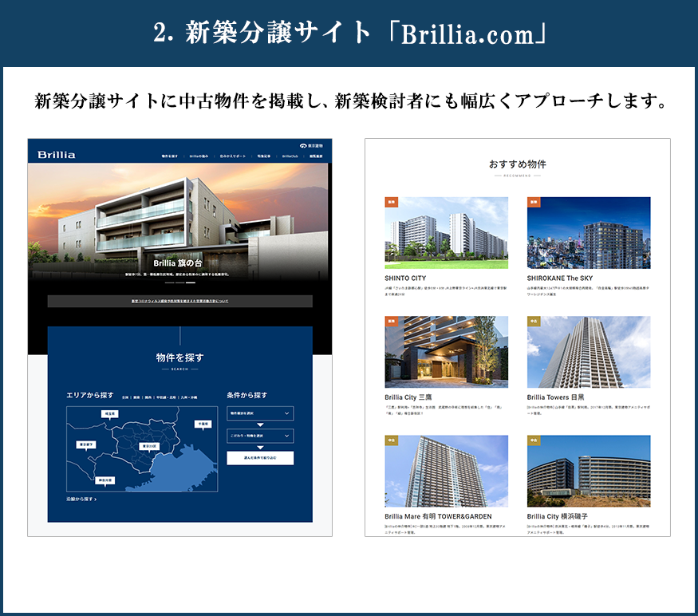Open the 特集記事 navigation item

[x=263, y=156]
